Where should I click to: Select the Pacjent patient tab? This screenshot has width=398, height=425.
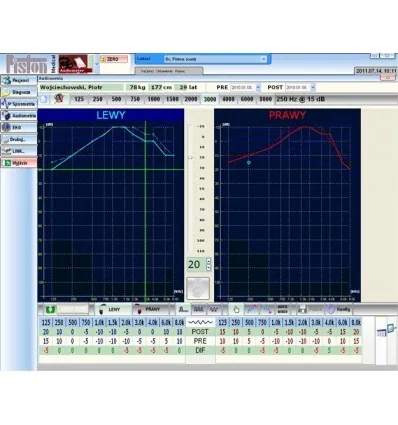[x=169, y=71]
